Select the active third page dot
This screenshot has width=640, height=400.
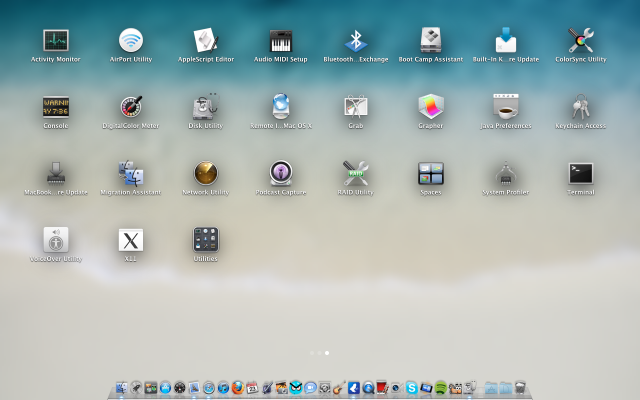click(327, 353)
